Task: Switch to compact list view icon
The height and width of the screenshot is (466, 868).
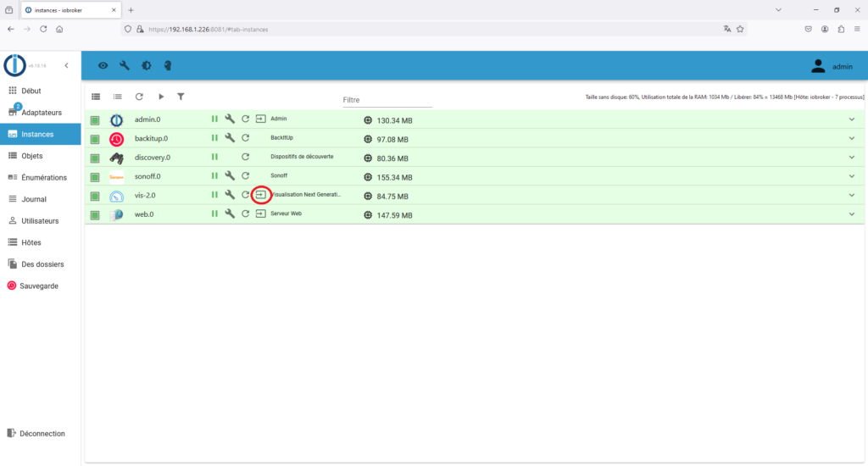Action: pos(117,97)
